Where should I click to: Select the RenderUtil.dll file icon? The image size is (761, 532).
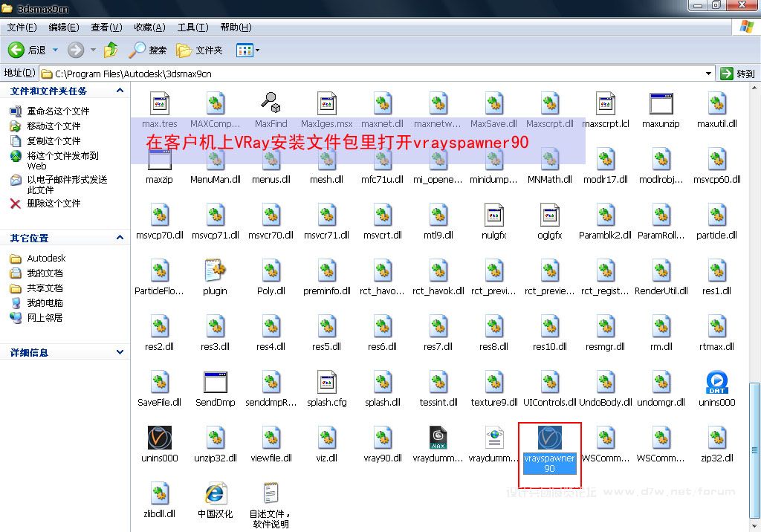[661, 270]
